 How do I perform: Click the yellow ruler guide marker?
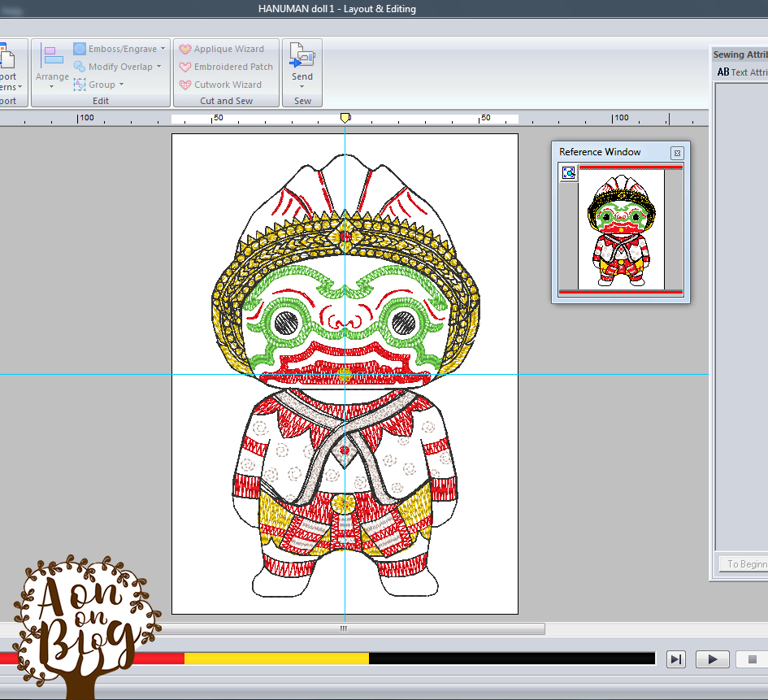pyautogui.click(x=345, y=118)
